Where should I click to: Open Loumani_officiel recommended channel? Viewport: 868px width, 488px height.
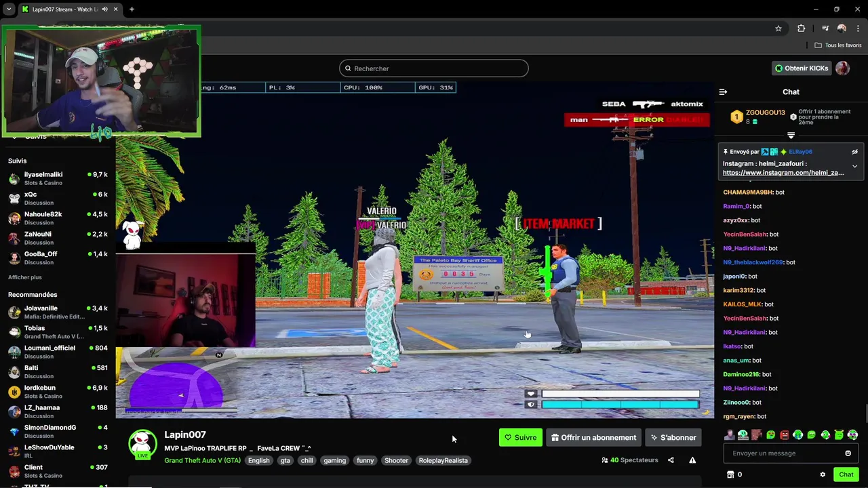click(58, 352)
